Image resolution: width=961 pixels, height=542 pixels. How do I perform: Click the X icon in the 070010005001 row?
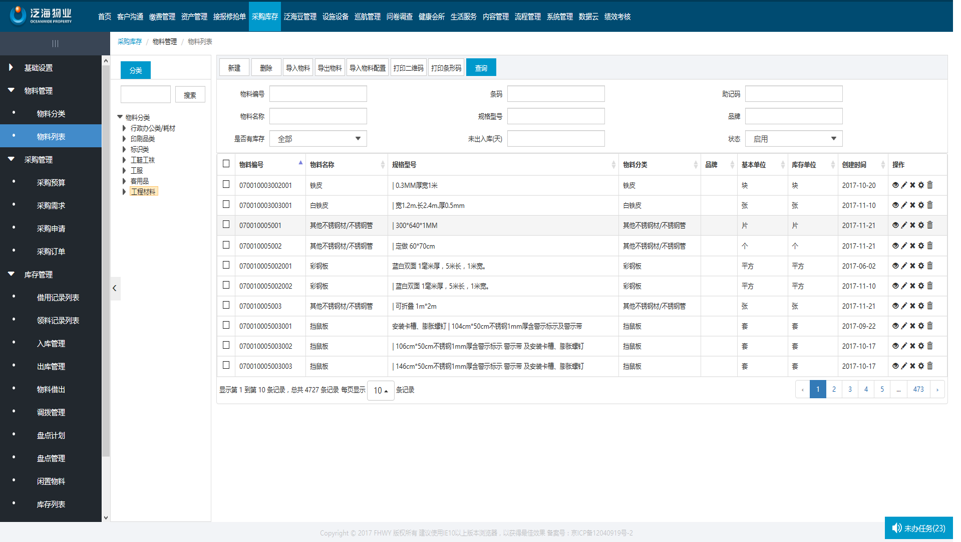point(912,225)
